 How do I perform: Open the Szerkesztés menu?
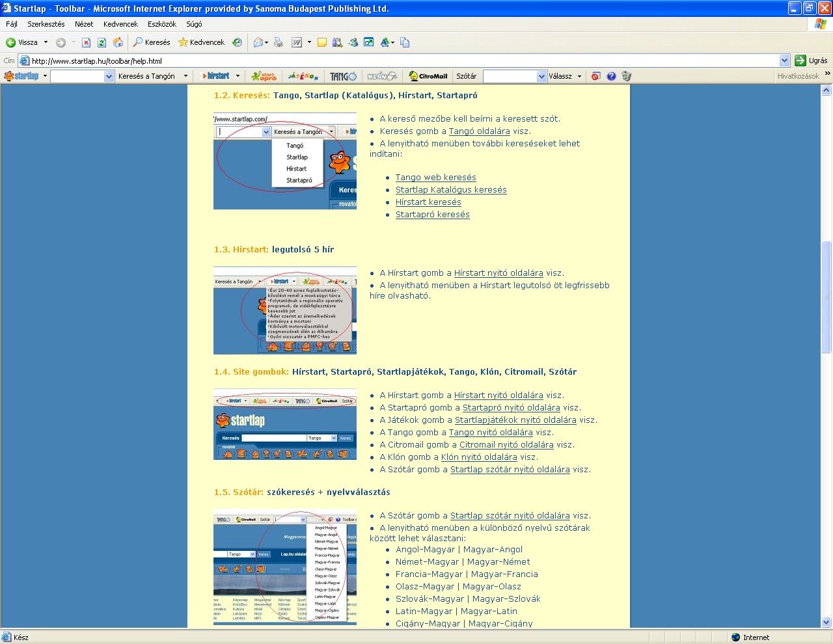[46, 24]
